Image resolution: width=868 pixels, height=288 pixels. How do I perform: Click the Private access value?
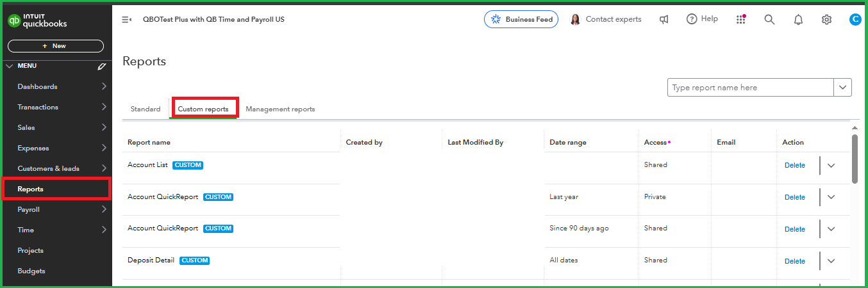click(x=655, y=196)
